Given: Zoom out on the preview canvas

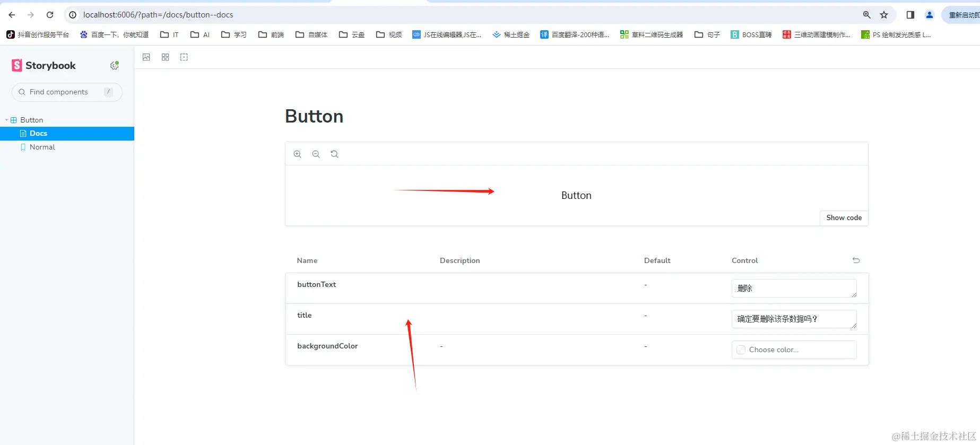Looking at the screenshot, I should click(x=316, y=154).
